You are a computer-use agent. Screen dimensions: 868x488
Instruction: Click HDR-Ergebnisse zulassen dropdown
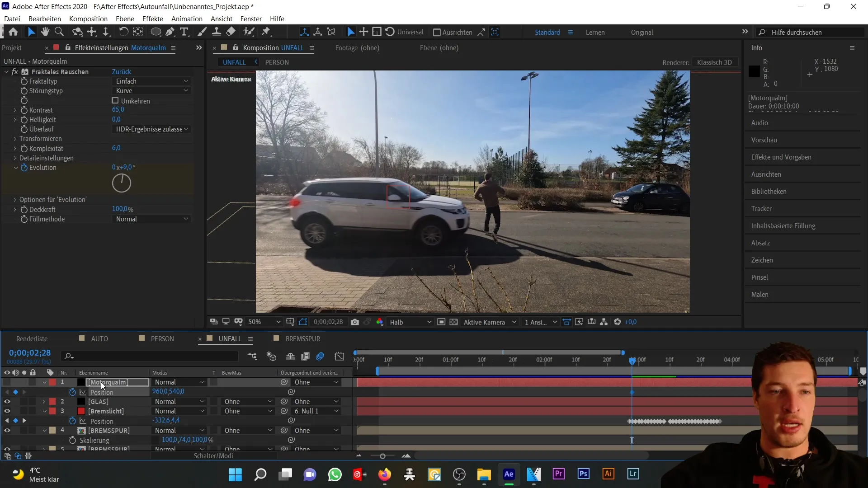pos(150,129)
